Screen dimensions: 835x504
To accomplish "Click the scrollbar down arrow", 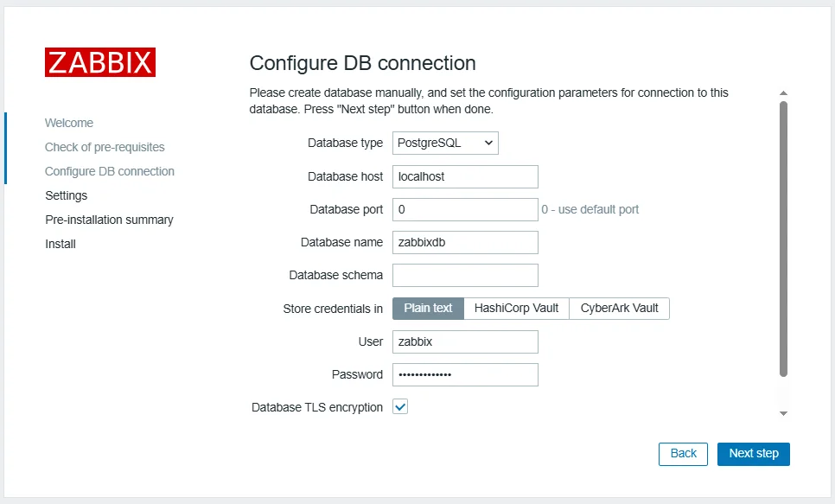I will pyautogui.click(x=783, y=413).
